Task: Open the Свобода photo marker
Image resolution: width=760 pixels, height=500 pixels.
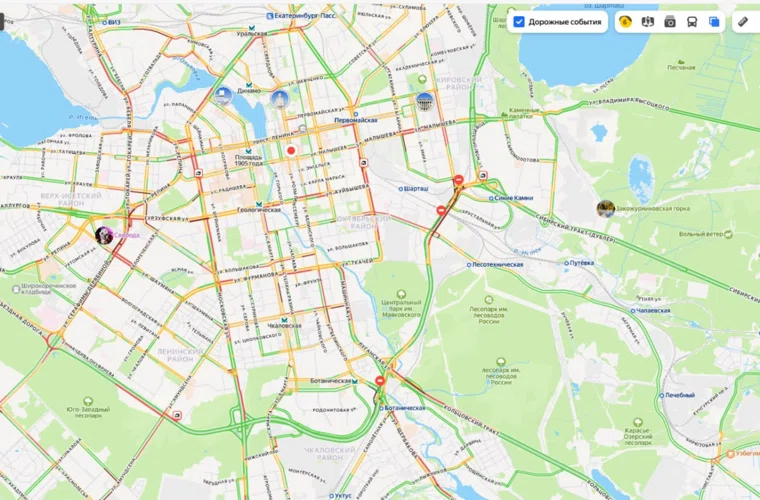Action: pos(104,235)
